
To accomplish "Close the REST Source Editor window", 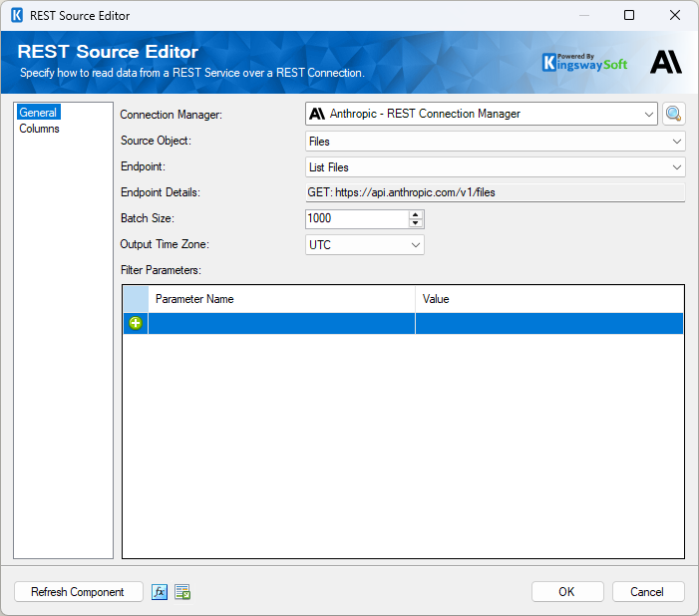I will [675, 15].
